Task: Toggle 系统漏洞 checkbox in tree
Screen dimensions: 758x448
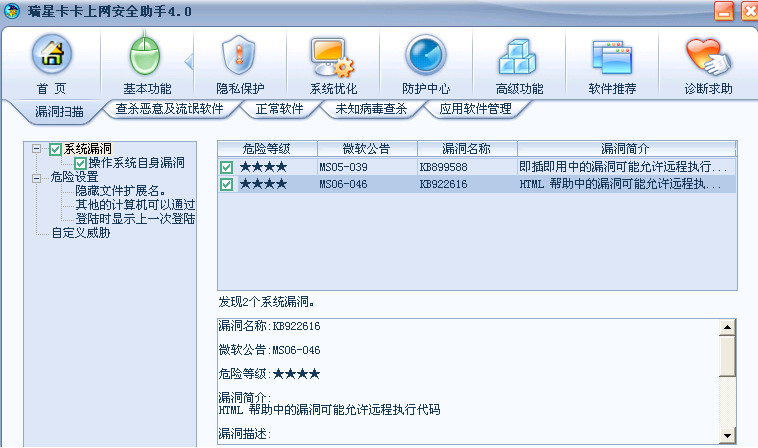Action: (55, 149)
